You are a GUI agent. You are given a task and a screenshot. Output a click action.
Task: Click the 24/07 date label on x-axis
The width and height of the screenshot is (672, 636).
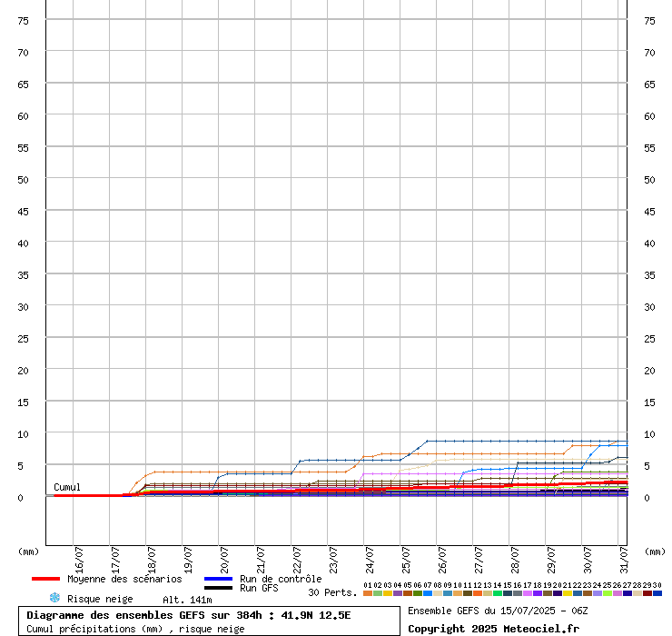pyautogui.click(x=370, y=560)
